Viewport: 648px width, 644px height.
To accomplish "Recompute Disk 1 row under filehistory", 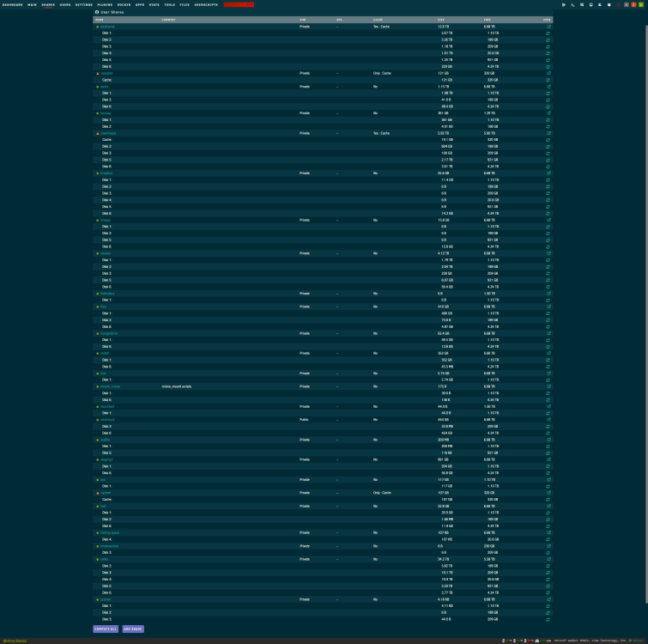I will (x=548, y=300).
